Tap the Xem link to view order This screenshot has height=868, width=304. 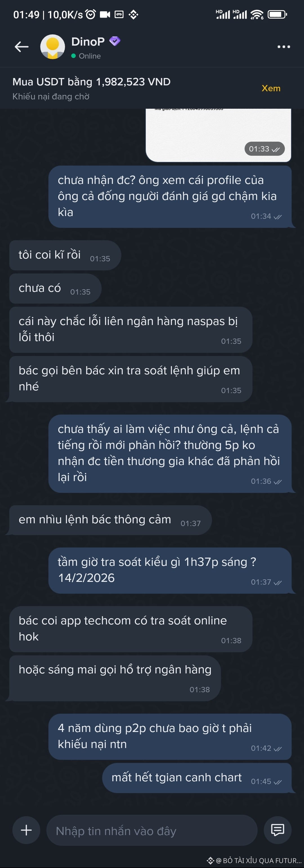(x=271, y=88)
